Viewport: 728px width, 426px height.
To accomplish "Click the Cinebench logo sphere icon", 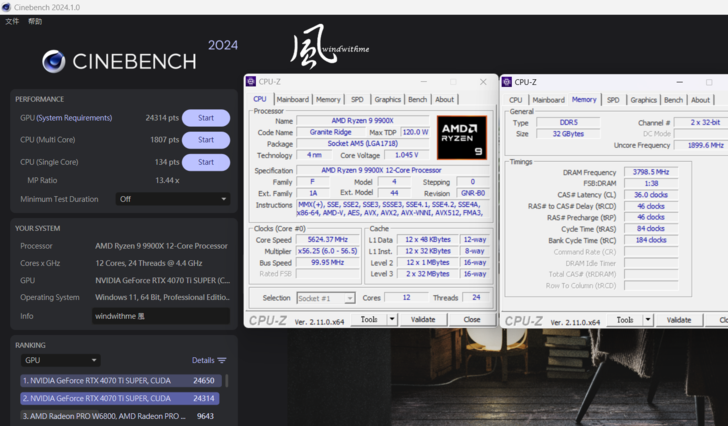I will 54,61.
